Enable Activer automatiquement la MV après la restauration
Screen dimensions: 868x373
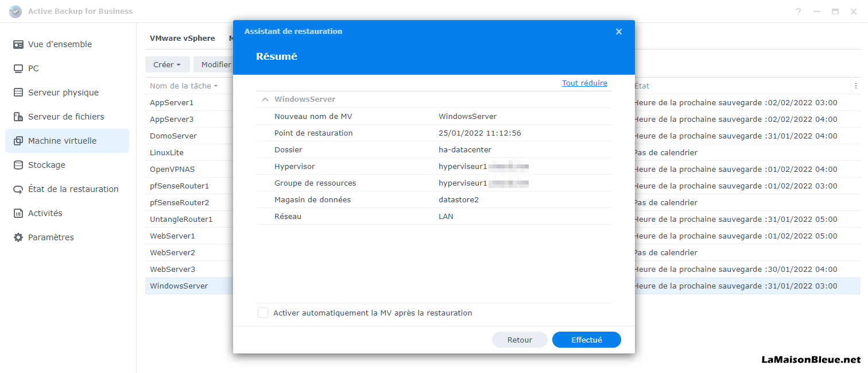click(x=263, y=313)
